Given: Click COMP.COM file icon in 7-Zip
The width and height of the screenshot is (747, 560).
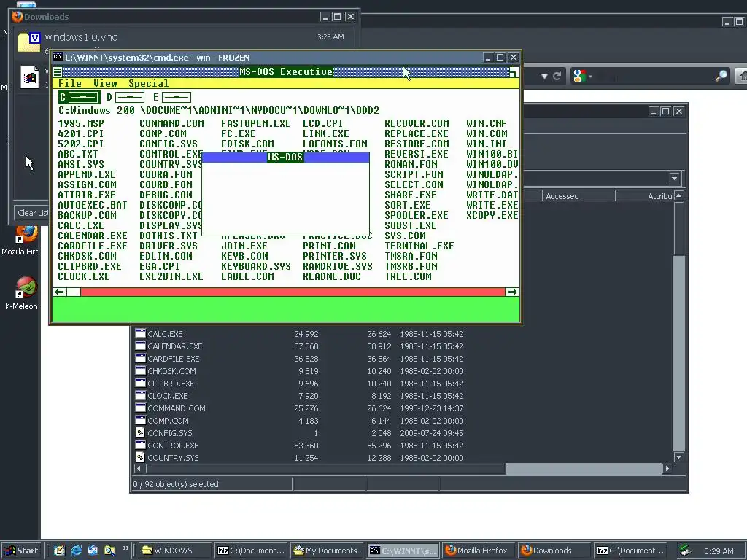Looking at the screenshot, I should (x=140, y=420).
